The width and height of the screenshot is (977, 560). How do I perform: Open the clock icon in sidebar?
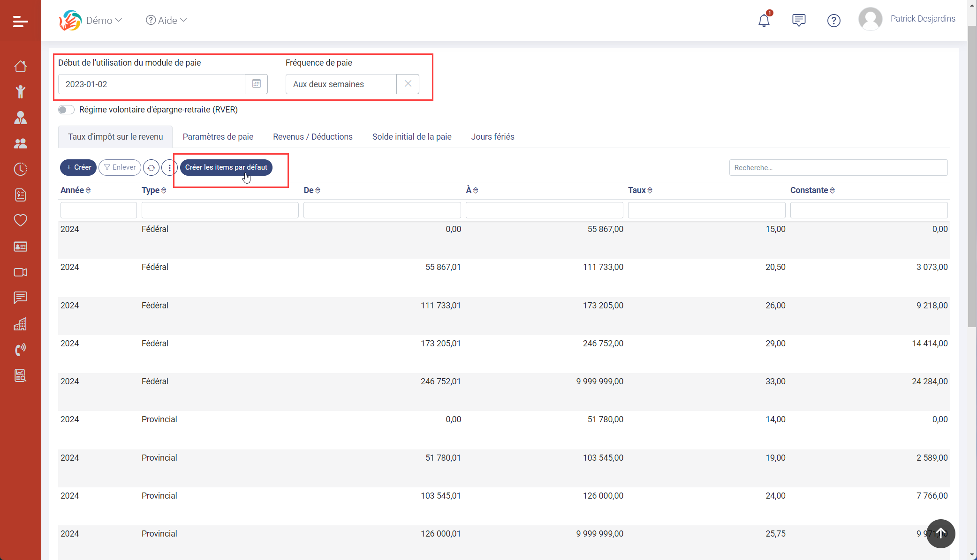[20, 169]
